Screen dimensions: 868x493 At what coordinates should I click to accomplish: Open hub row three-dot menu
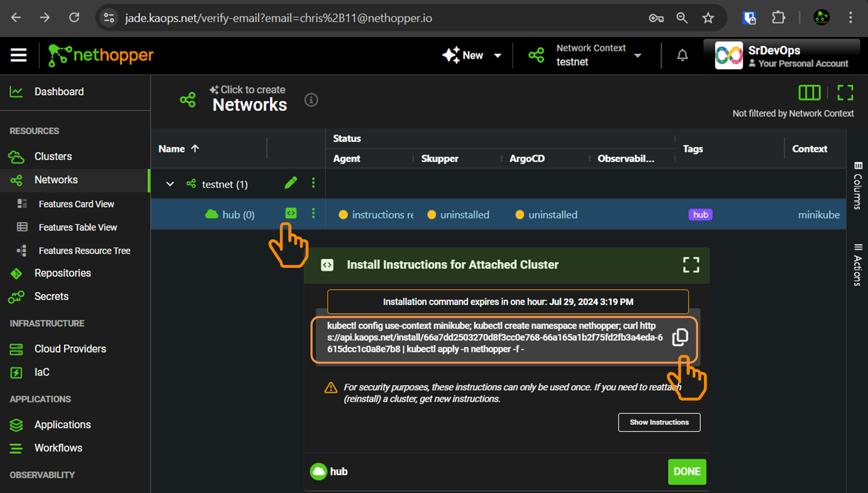(x=313, y=213)
